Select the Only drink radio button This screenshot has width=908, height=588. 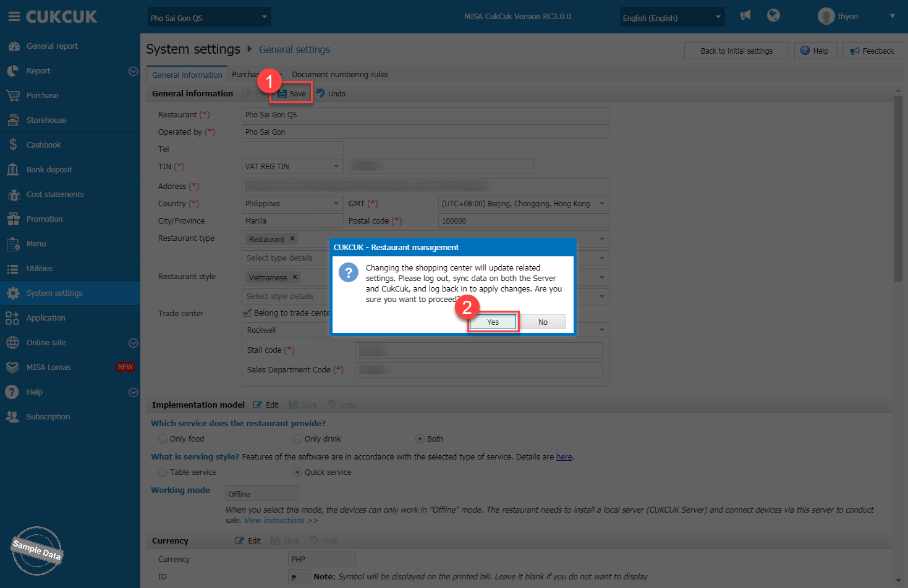(297, 439)
